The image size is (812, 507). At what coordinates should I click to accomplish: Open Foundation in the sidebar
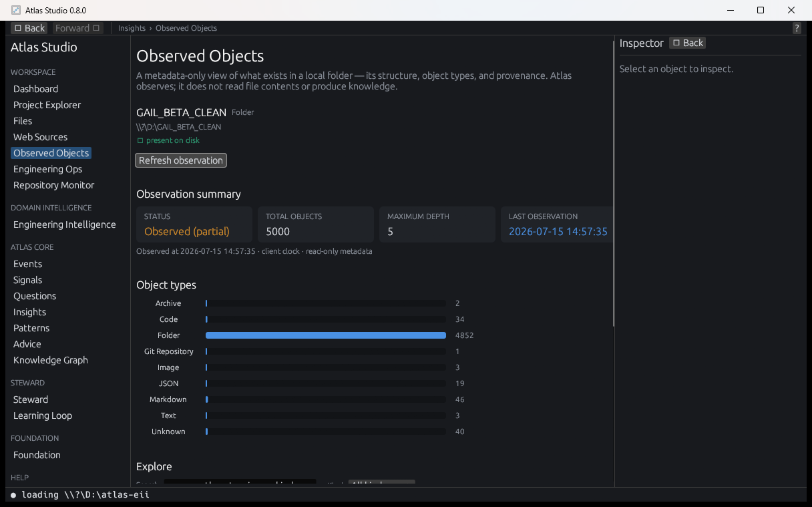tap(37, 455)
